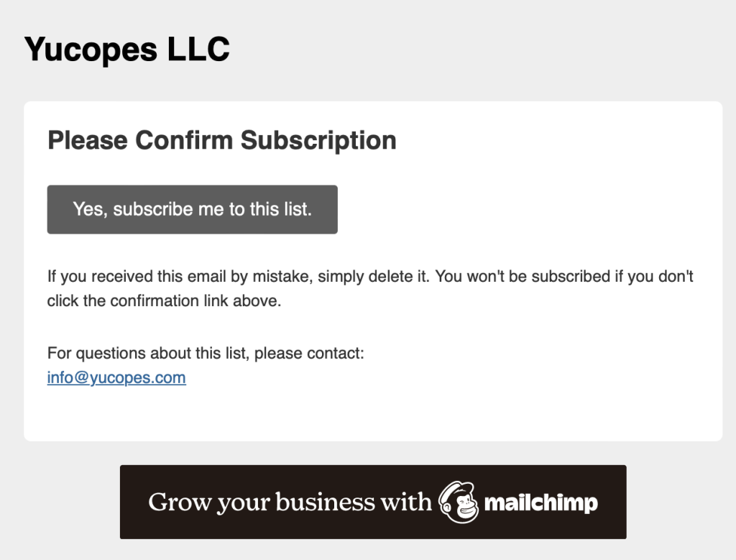This screenshot has width=736, height=560.
Task: Click the word 'Confirm' in the heading
Action: 184,140
